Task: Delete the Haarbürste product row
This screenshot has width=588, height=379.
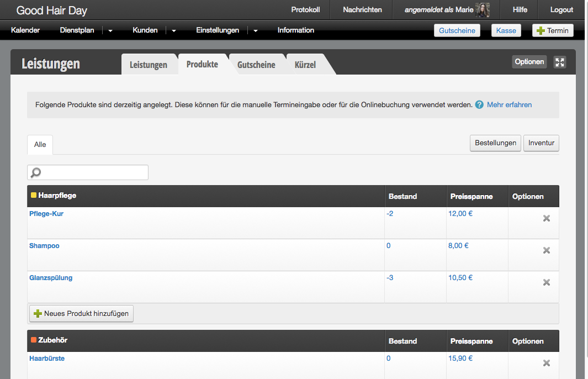Action: [547, 363]
